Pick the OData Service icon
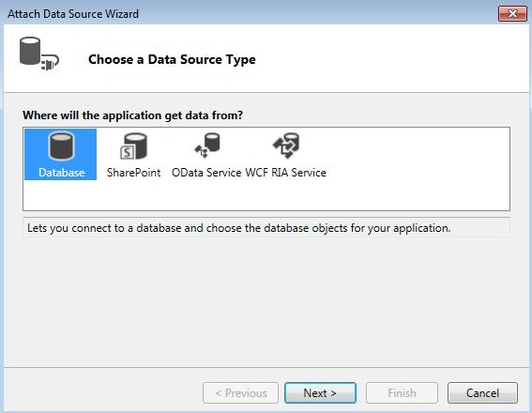The height and width of the screenshot is (413, 532). tap(207, 145)
